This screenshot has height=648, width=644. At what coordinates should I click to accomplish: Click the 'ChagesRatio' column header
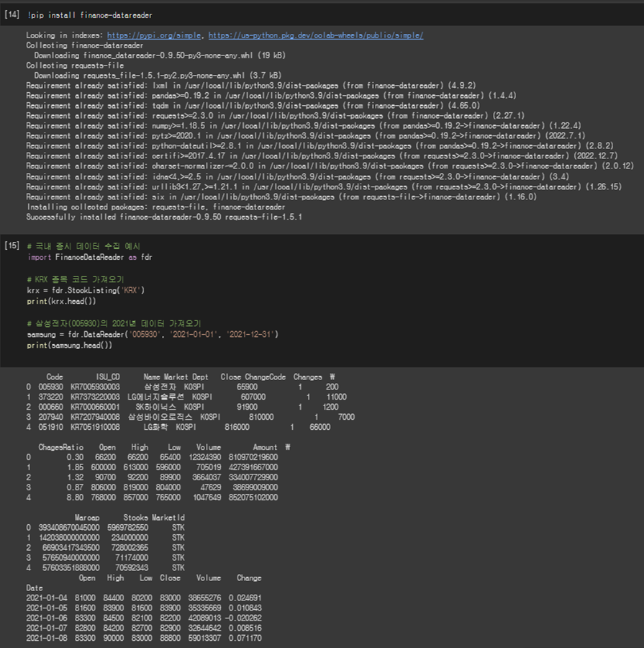click(60, 447)
